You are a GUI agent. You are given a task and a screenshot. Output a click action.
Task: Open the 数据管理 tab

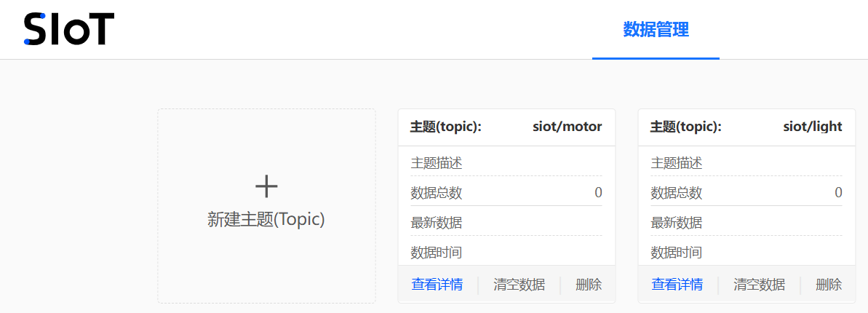656,29
